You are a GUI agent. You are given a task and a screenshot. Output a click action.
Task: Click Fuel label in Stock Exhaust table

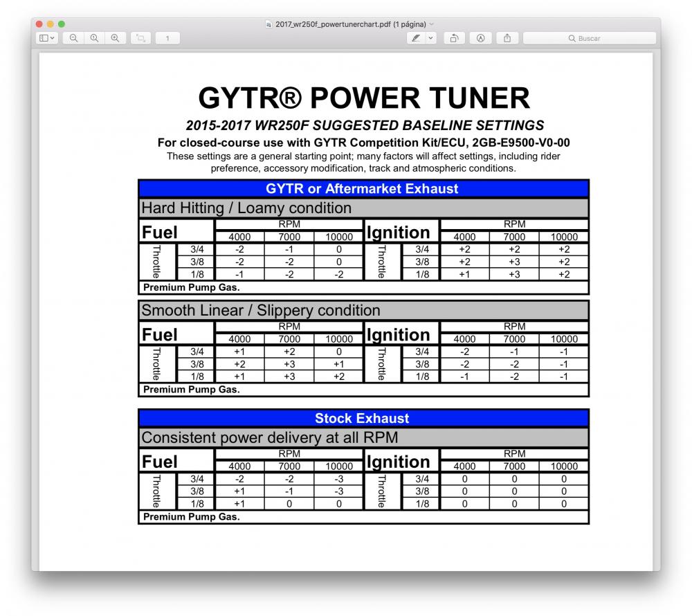pyautogui.click(x=159, y=462)
